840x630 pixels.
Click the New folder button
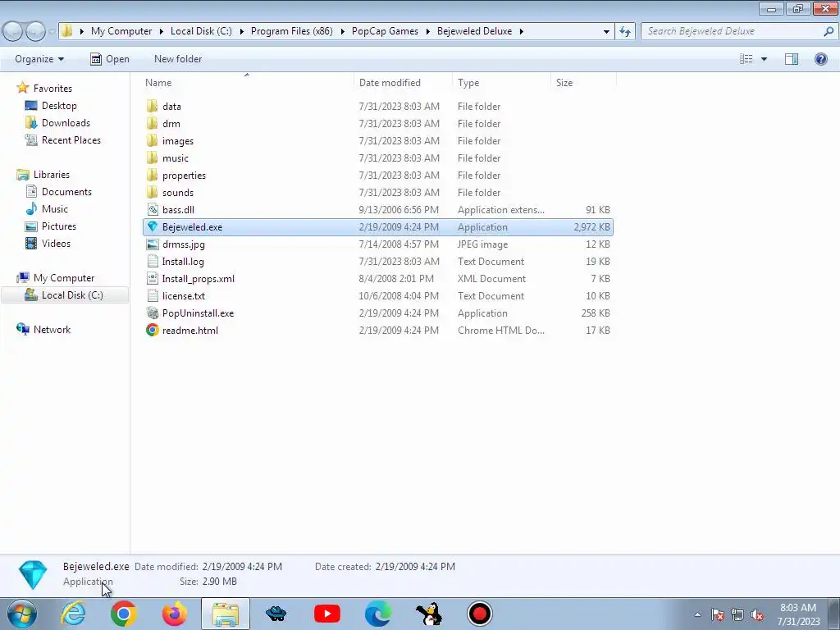point(178,59)
